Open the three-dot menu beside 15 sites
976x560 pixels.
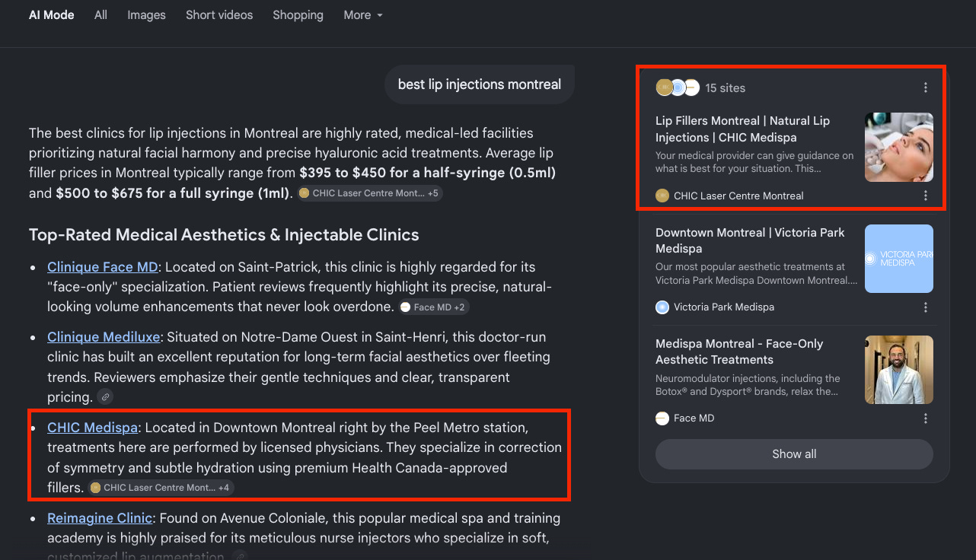click(926, 87)
